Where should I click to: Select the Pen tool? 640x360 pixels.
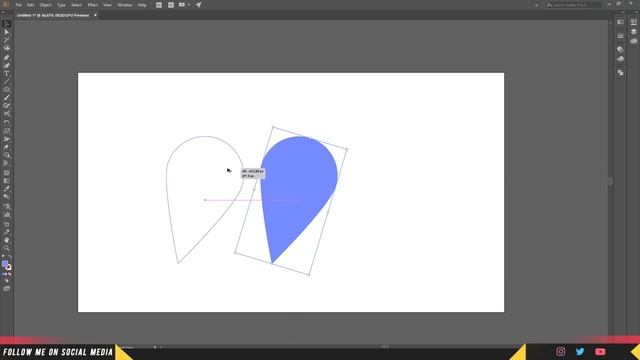click(x=7, y=58)
